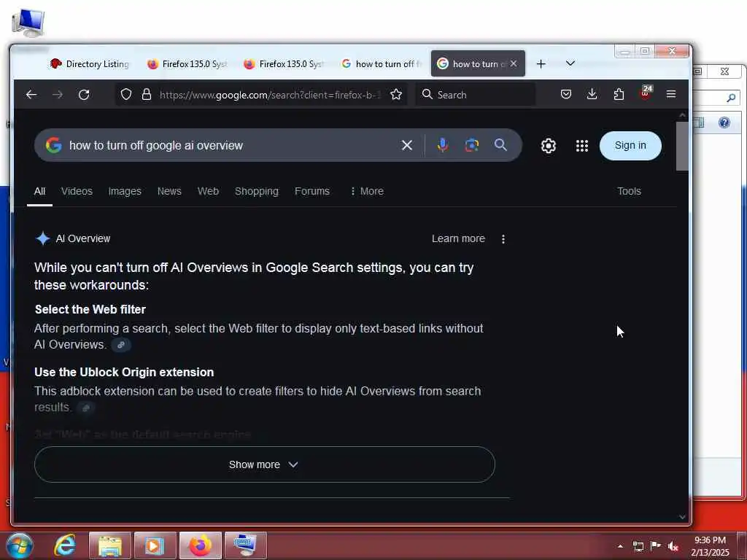Open the tracking protection shield icon

click(x=125, y=94)
